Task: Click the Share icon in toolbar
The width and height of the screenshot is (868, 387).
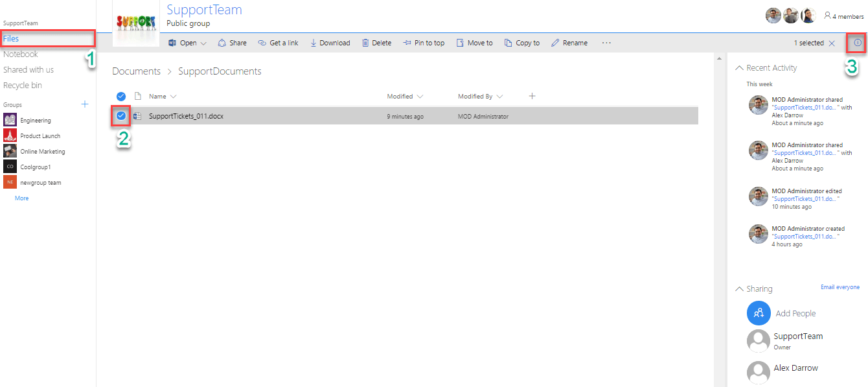Action: point(222,43)
